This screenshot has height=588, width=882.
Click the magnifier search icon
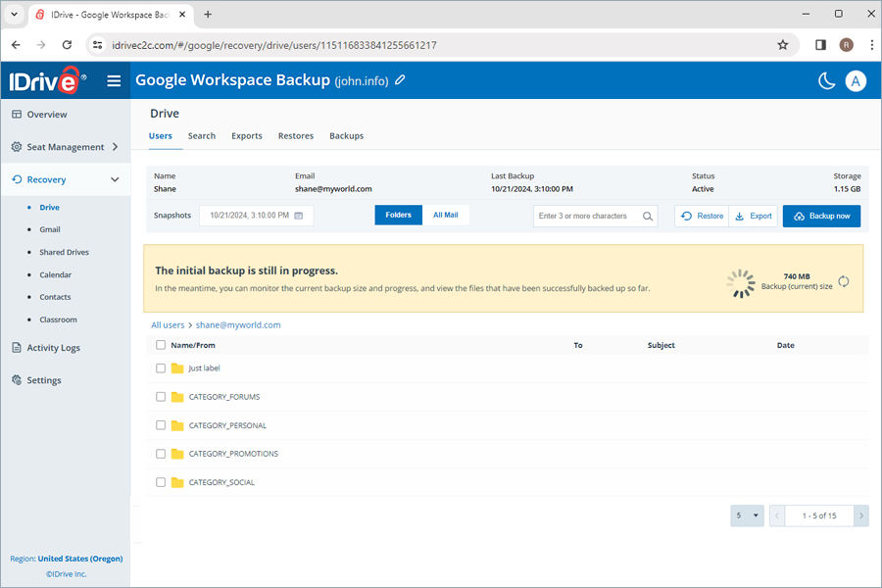point(648,216)
